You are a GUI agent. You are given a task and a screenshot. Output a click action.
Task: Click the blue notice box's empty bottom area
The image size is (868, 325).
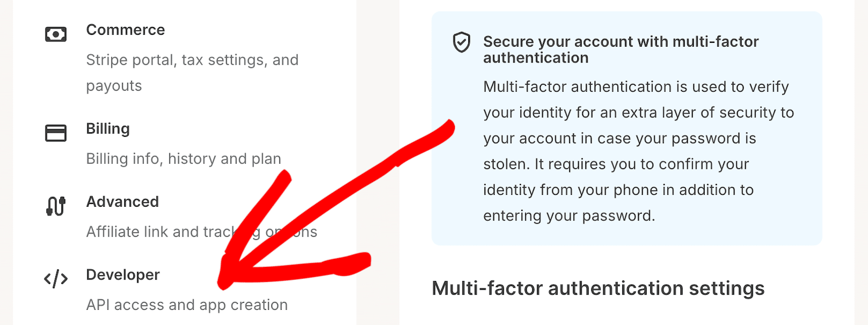[627, 235]
